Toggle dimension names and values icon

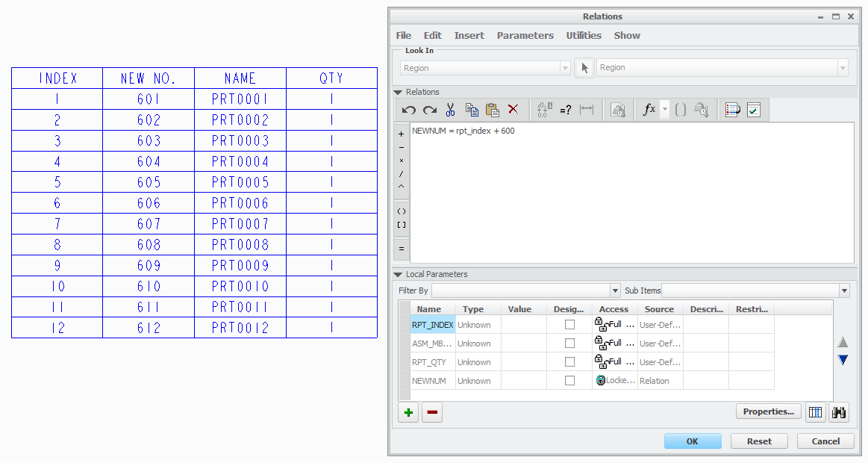(544, 110)
